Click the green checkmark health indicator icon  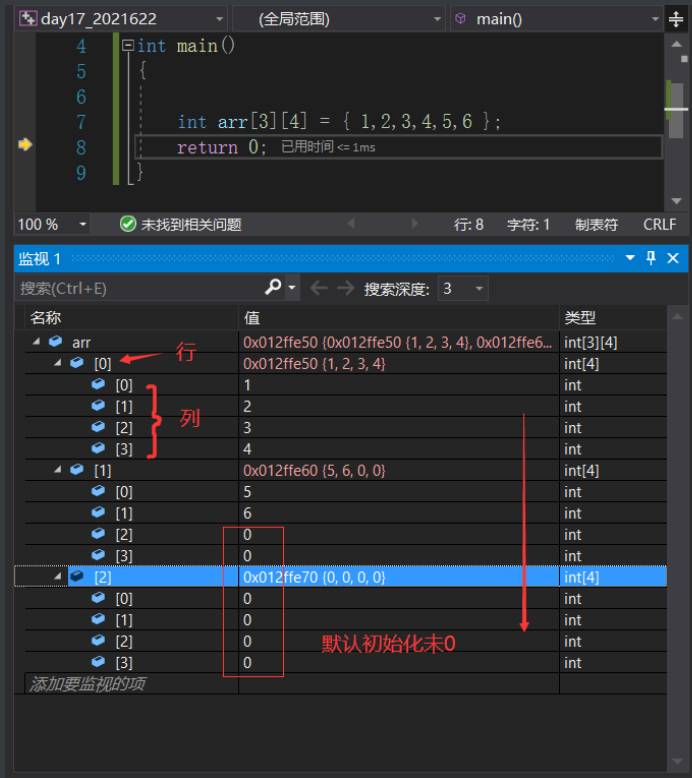click(127, 224)
